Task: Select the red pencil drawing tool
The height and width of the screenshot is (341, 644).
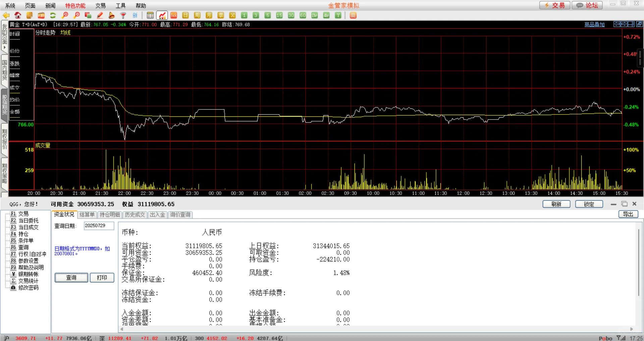Action: pyautogui.click(x=100, y=15)
